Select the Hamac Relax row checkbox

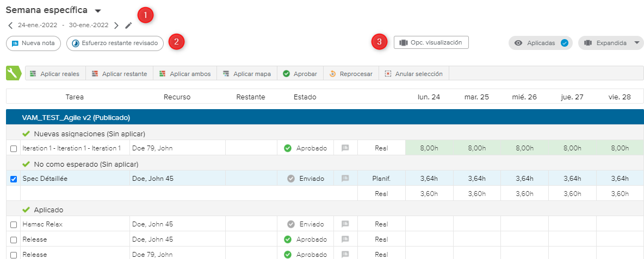[x=14, y=224]
